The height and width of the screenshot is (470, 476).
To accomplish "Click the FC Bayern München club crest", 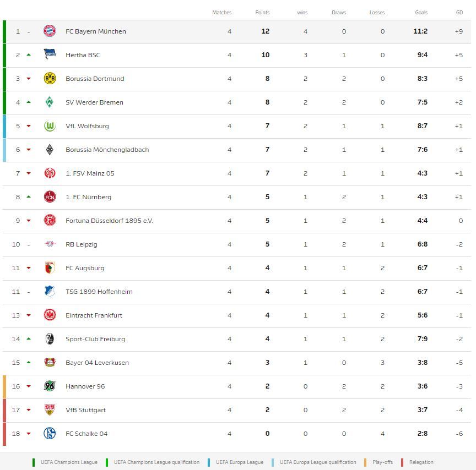I will pyautogui.click(x=50, y=31).
